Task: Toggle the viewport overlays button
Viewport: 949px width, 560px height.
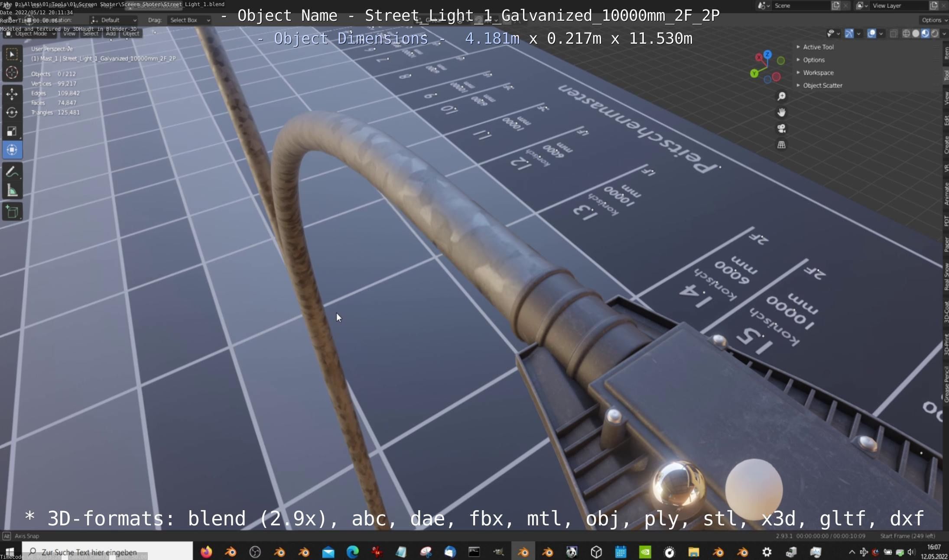Action: [871, 34]
